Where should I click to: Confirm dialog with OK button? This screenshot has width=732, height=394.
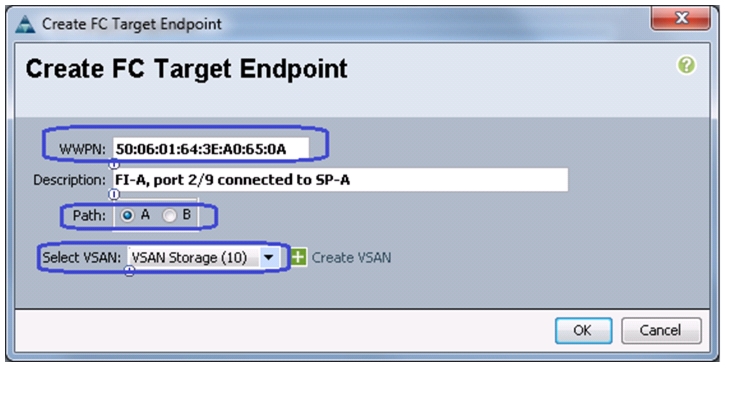pos(583,331)
